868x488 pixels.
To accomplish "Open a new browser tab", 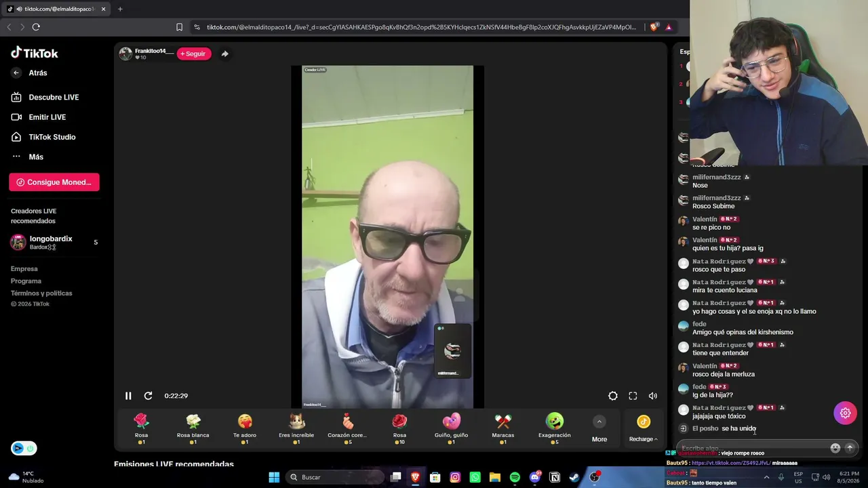I will click(x=120, y=9).
